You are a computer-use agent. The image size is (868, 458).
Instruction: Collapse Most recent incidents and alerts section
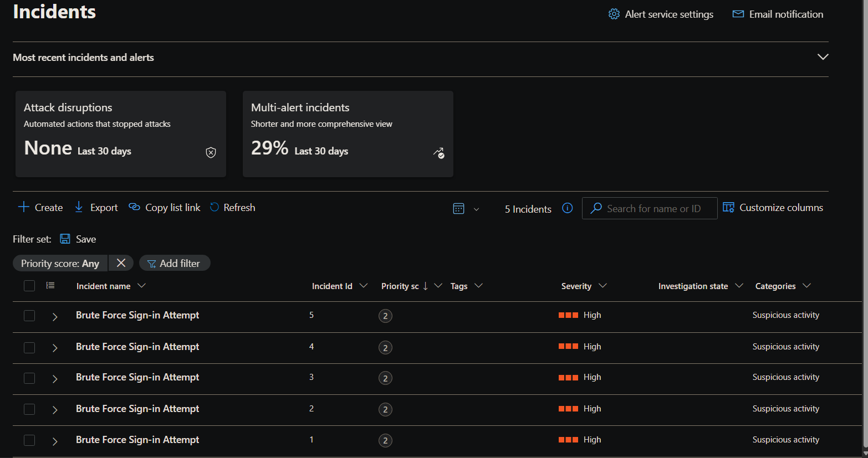[823, 57]
